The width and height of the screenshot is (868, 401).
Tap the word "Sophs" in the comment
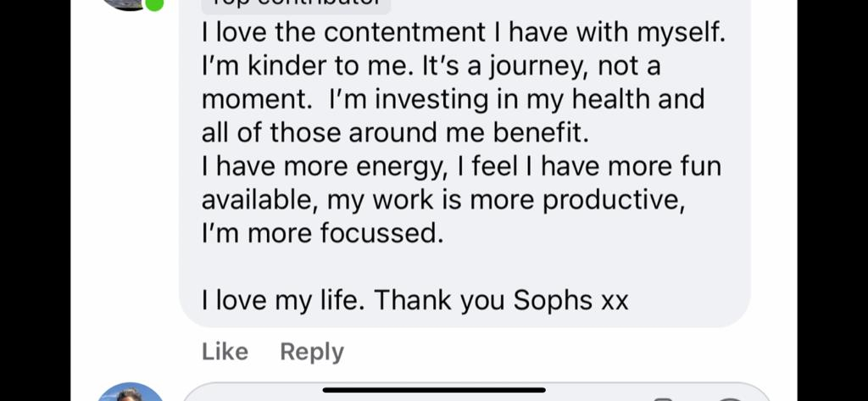click(x=553, y=299)
